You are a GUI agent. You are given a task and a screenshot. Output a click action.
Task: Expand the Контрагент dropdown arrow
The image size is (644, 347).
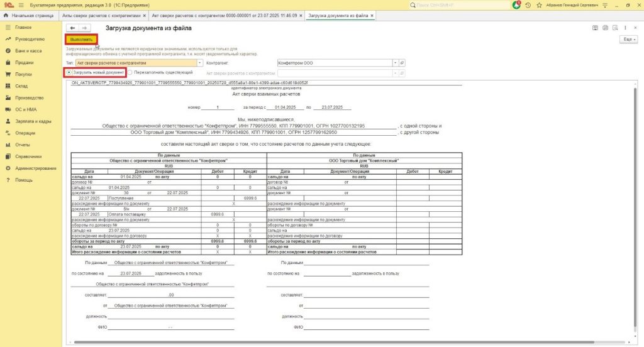pos(395,63)
